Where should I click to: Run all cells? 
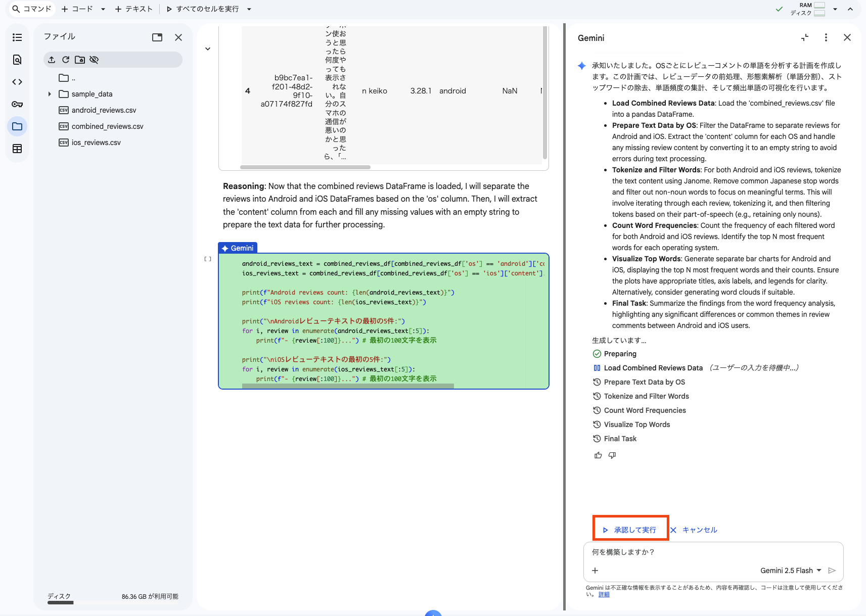click(x=202, y=9)
